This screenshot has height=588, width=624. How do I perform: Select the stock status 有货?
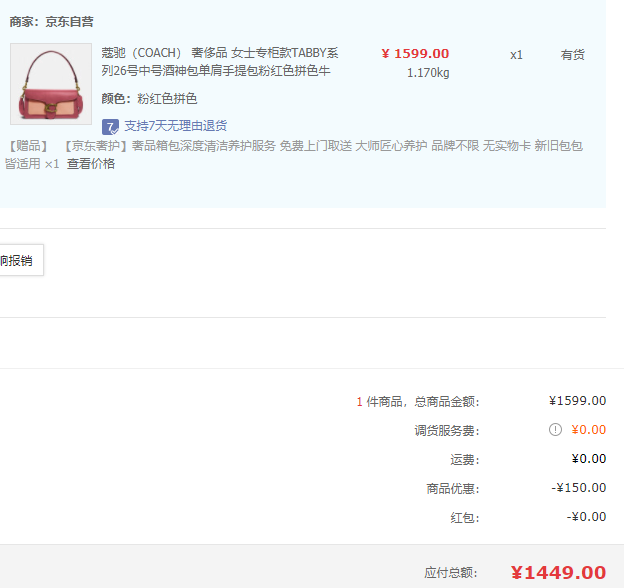pyautogui.click(x=572, y=55)
